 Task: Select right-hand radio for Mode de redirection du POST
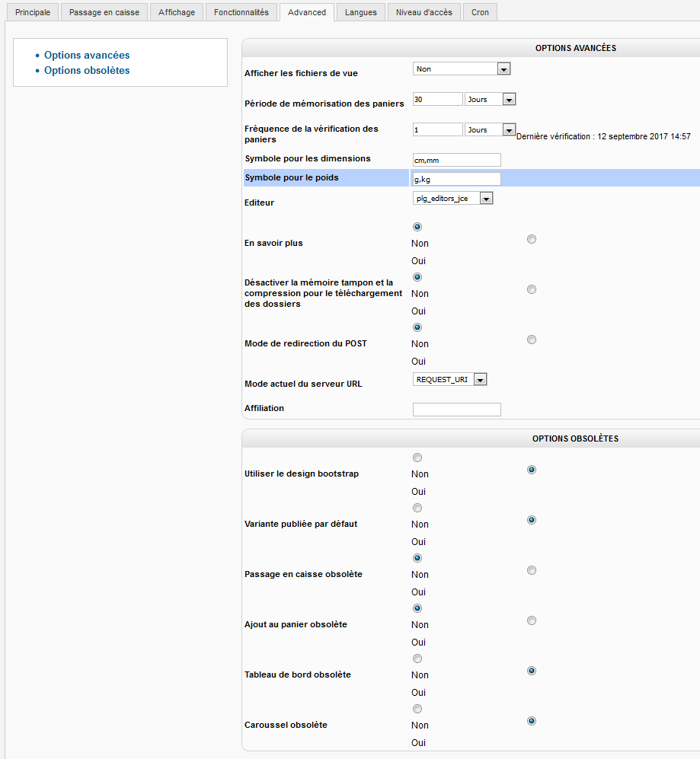tap(532, 340)
